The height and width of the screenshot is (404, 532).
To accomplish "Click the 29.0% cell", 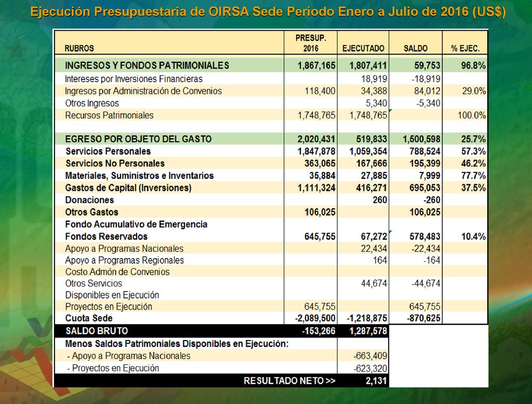I will [x=474, y=91].
